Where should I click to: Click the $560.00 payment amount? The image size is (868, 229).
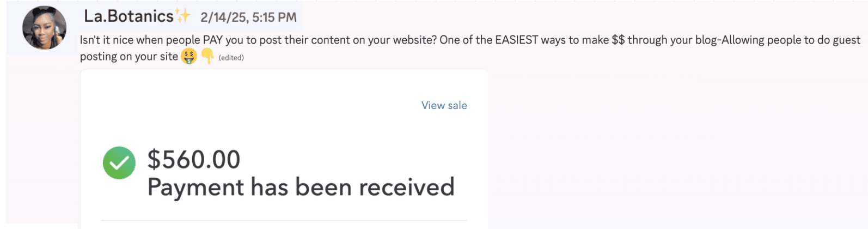[194, 160]
